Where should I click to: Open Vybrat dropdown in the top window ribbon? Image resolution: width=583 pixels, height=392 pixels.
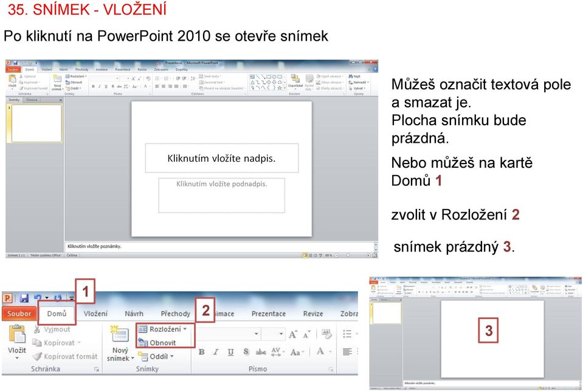click(x=357, y=89)
